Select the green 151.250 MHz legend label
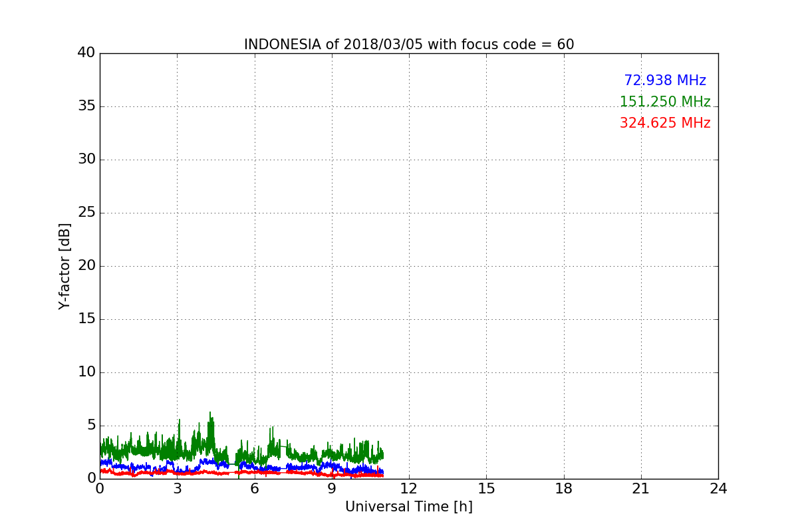This screenshot has width=798, height=532. click(665, 102)
